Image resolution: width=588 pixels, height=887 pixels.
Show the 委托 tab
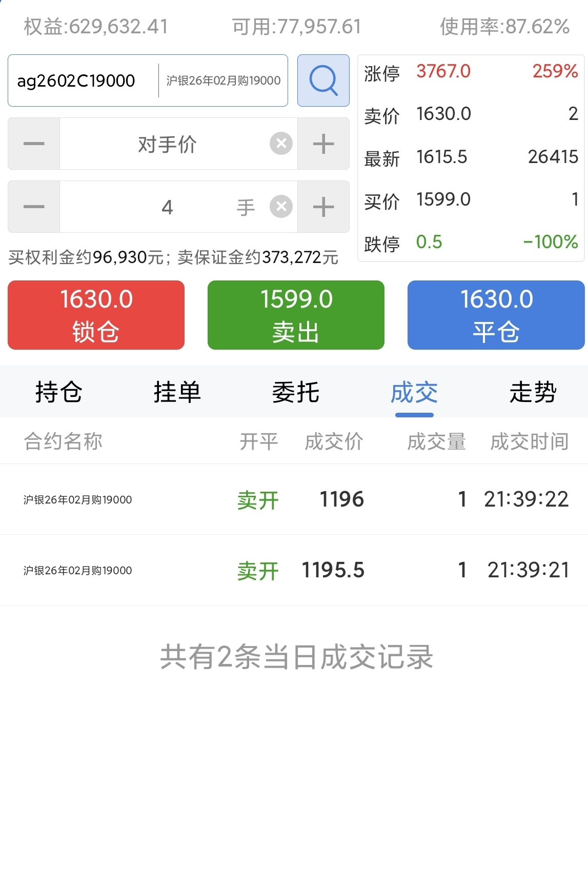pos(296,392)
